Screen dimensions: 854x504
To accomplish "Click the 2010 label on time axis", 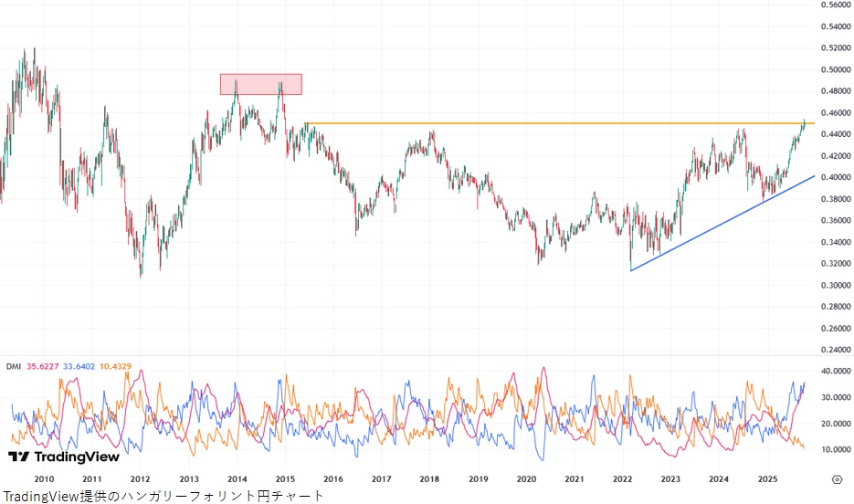I will (43, 478).
